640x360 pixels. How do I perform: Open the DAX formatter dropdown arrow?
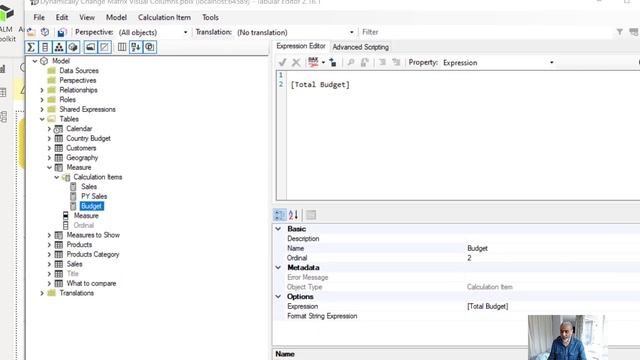click(x=323, y=62)
